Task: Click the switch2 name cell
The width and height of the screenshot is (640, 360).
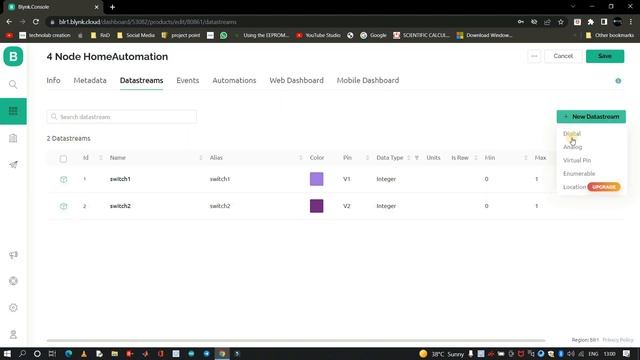Action: 120,206
